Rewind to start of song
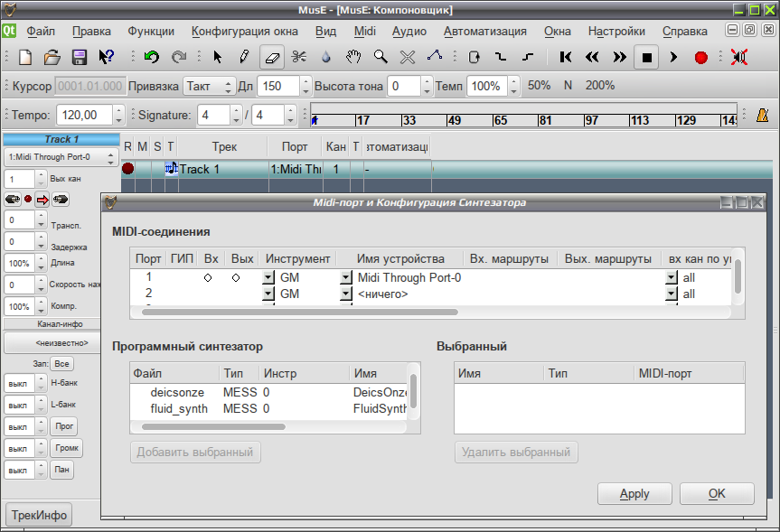The height and width of the screenshot is (532, 780). pyautogui.click(x=566, y=57)
